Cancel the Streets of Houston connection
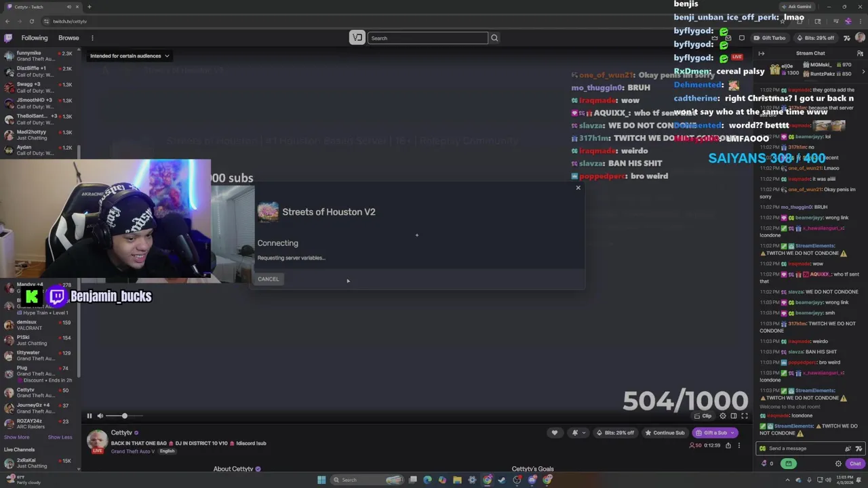The height and width of the screenshot is (488, 868). [x=268, y=279]
